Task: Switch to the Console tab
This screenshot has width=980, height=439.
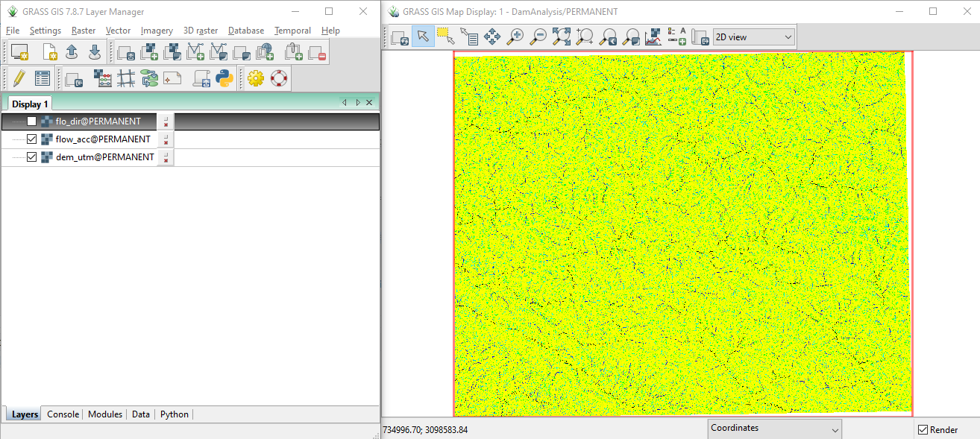Action: point(63,414)
